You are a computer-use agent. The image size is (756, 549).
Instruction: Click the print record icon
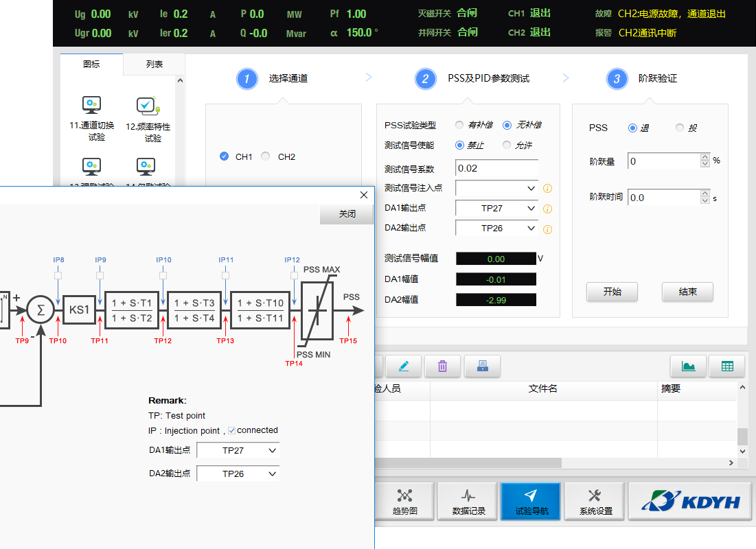pyautogui.click(x=482, y=366)
